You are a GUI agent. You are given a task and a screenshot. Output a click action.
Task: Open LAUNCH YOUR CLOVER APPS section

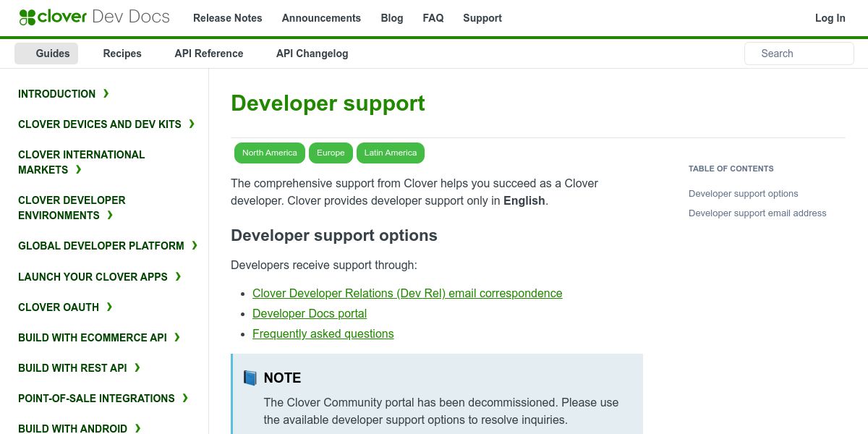click(93, 277)
